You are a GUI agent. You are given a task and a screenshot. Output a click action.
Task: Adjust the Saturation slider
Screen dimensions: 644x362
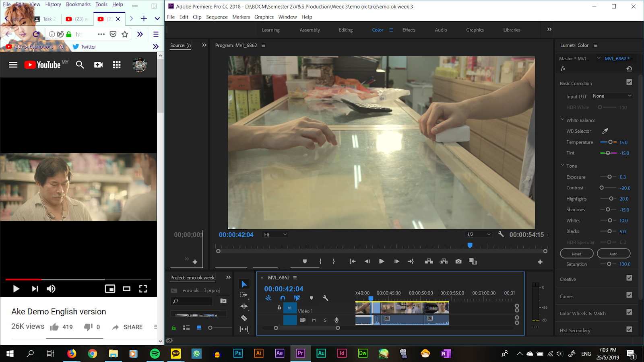point(608,264)
